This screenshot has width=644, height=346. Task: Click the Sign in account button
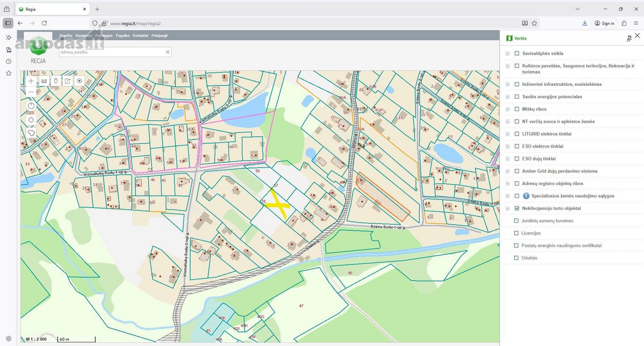604,23
